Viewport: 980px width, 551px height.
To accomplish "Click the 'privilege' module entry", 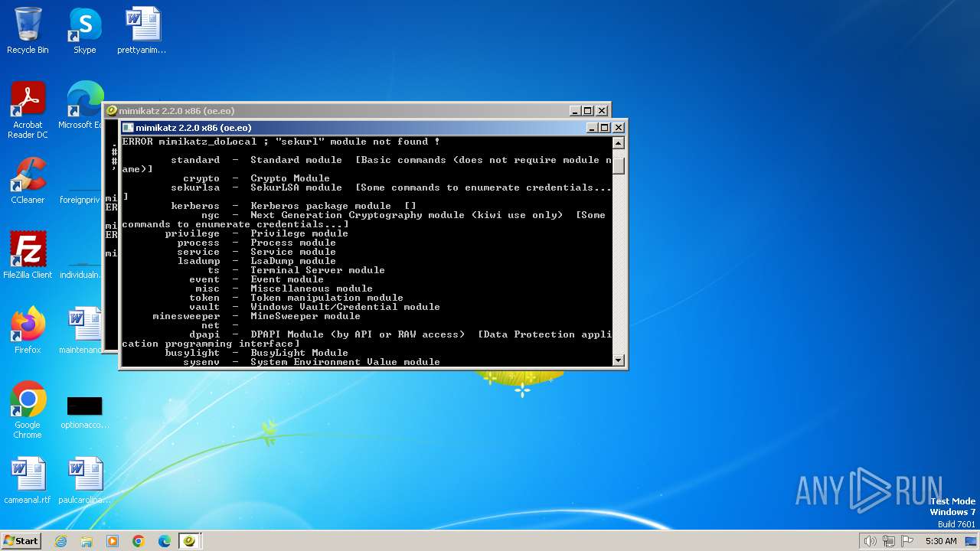I will tap(256, 233).
